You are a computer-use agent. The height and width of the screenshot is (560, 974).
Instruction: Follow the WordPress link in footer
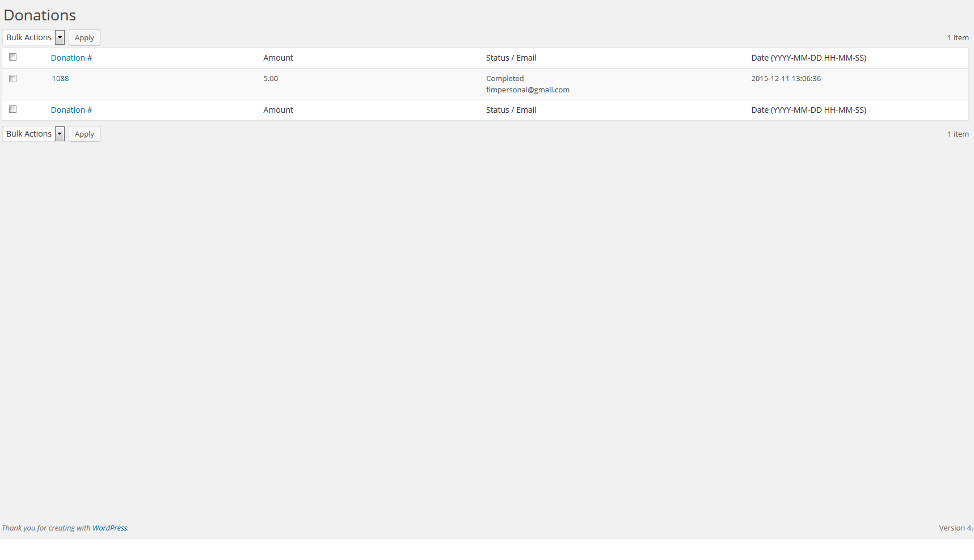110,528
